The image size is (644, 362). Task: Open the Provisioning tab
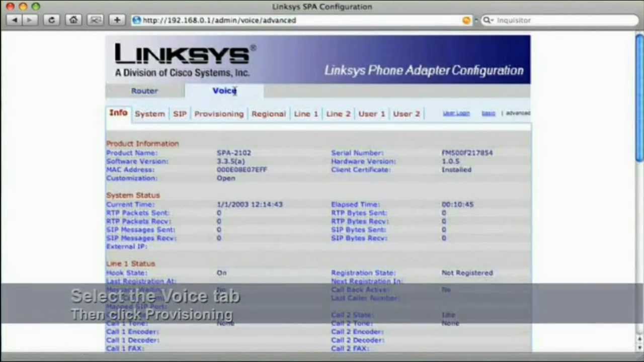coord(219,114)
